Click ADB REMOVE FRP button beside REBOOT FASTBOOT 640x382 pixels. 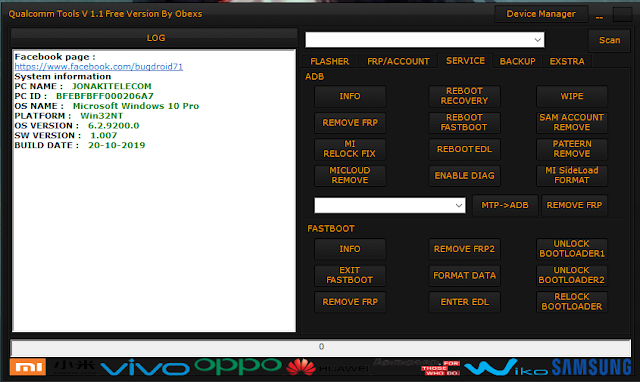pos(350,123)
